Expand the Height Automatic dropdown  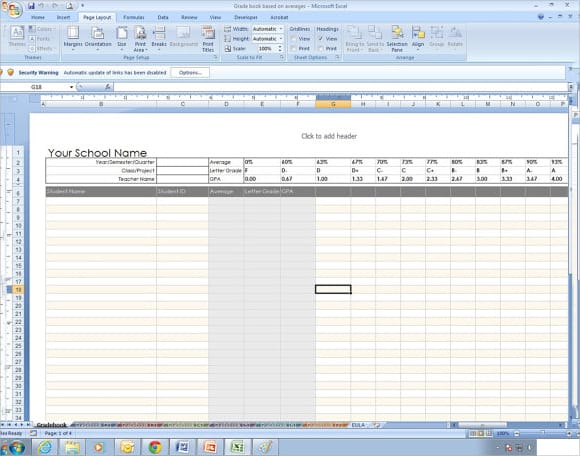click(x=281, y=39)
